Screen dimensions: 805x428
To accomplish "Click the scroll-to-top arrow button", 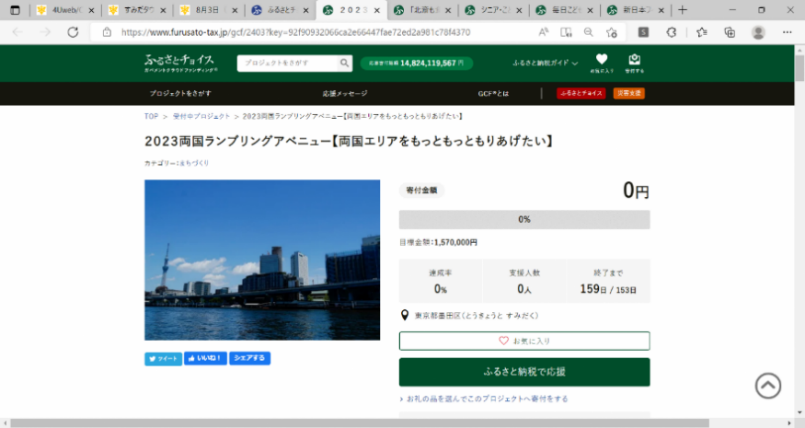I will pyautogui.click(x=767, y=385).
